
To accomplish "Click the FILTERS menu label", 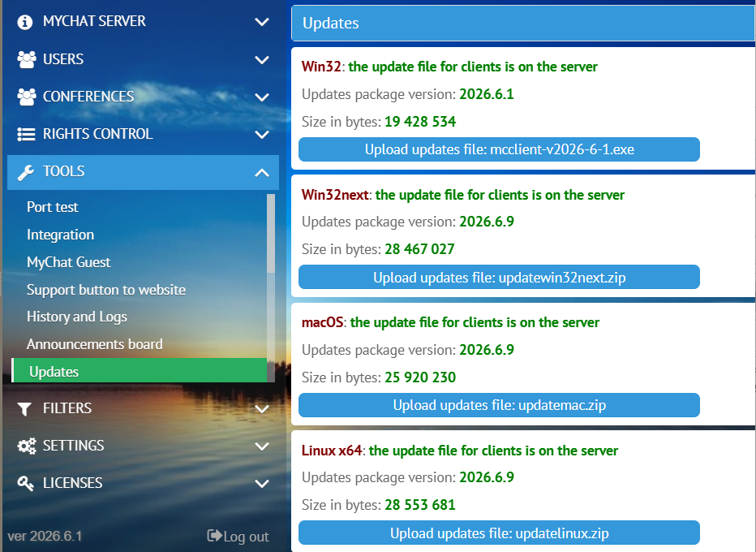I will (x=67, y=408).
